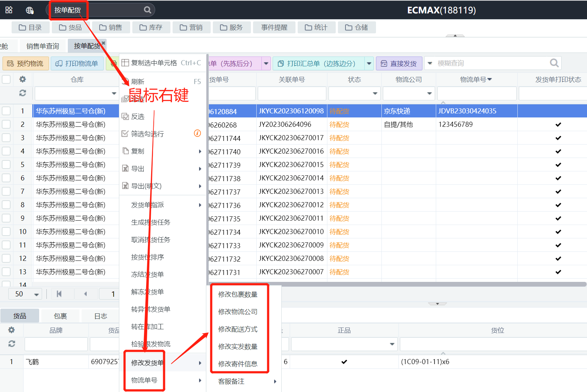Click 直接发货 button
The height and width of the screenshot is (392, 587).
point(399,63)
